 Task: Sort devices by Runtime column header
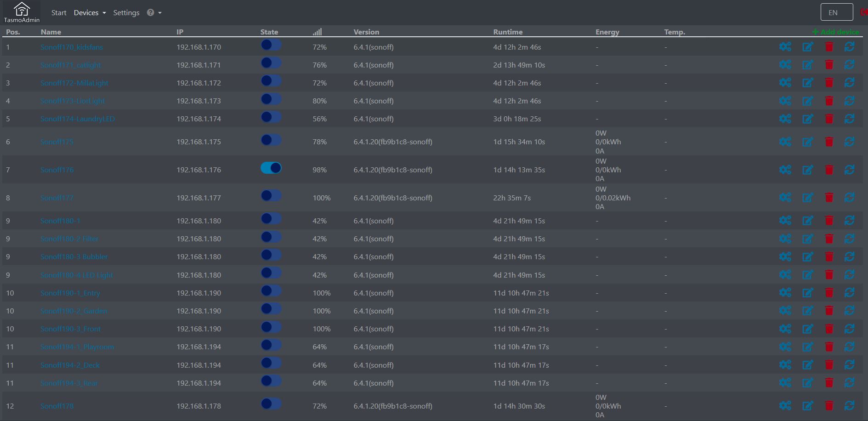pyautogui.click(x=508, y=32)
